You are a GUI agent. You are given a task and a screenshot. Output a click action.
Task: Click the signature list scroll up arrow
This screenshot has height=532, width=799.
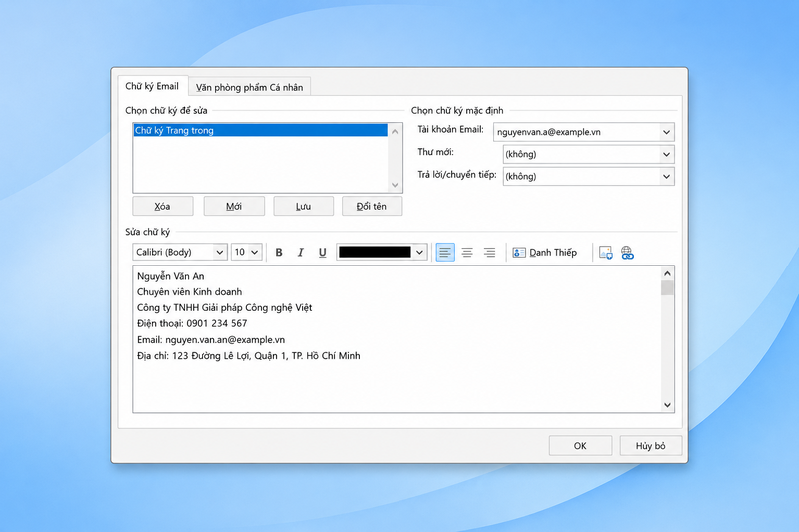pos(395,132)
